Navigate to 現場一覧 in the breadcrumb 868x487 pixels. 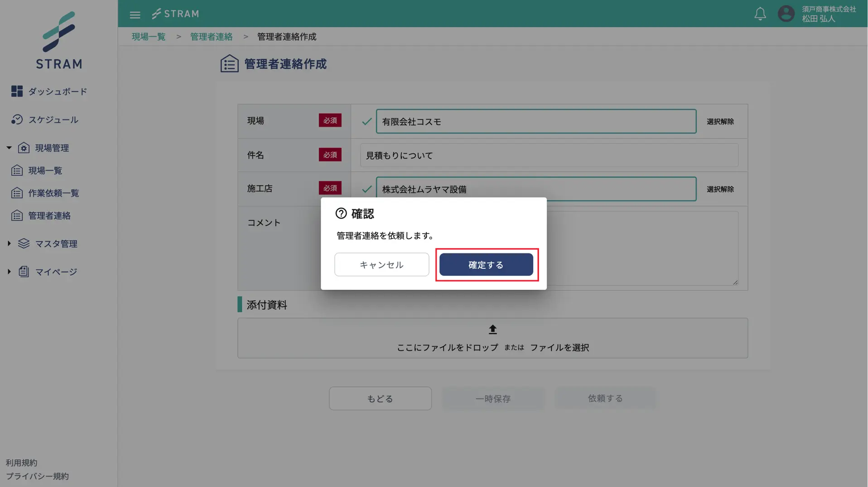148,36
